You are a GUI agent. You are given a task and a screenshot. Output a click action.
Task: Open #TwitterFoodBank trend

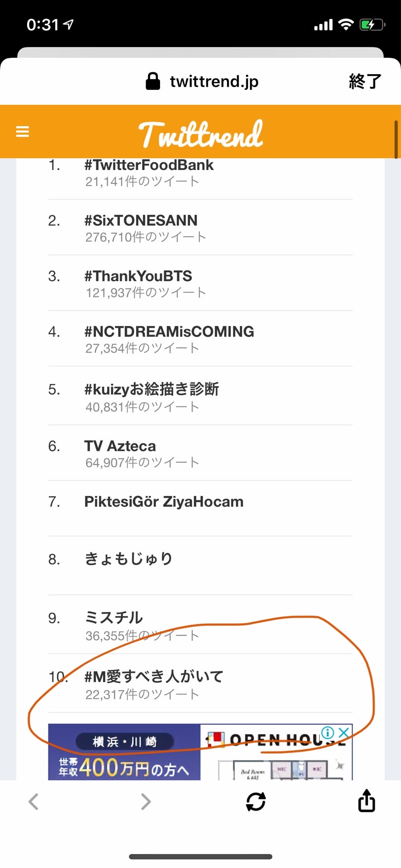149,165
